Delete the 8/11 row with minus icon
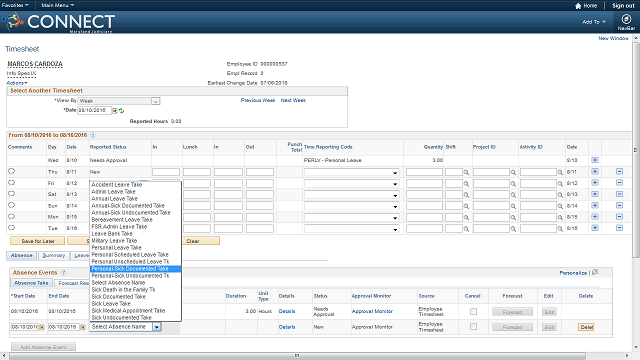This screenshot has width=640, height=360. [619, 171]
